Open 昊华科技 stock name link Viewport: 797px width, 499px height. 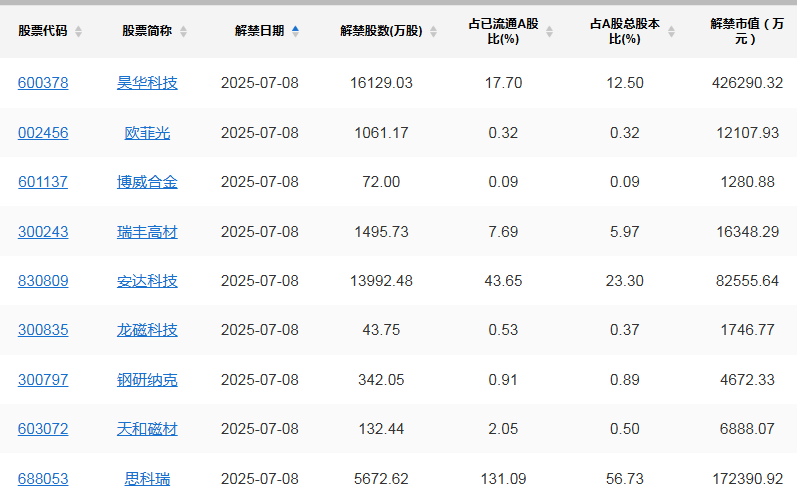click(147, 83)
